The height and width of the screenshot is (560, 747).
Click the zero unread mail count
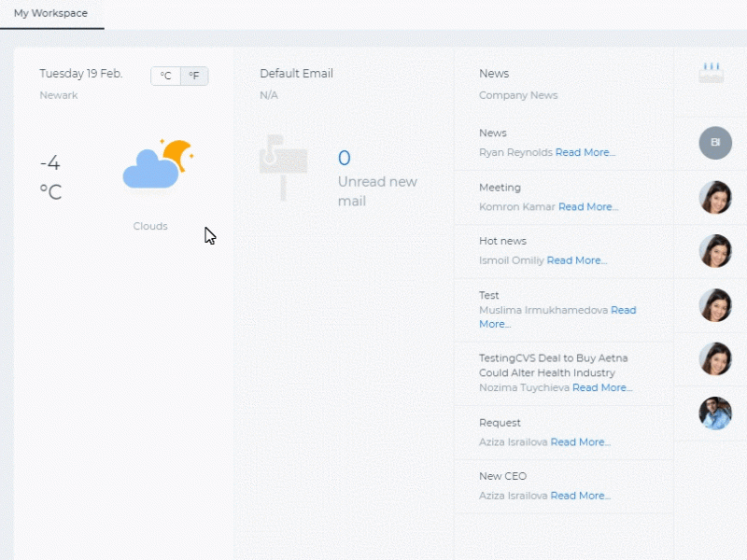pos(344,158)
